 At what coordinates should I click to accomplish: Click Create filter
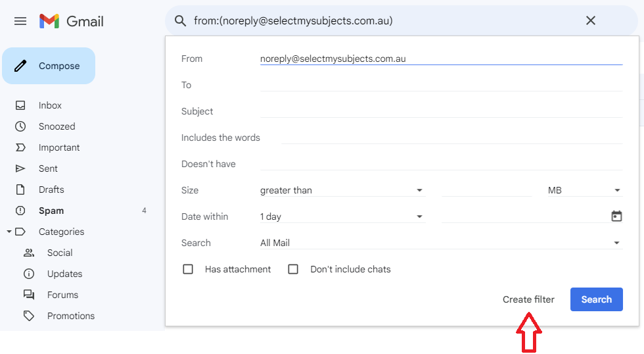click(x=528, y=299)
